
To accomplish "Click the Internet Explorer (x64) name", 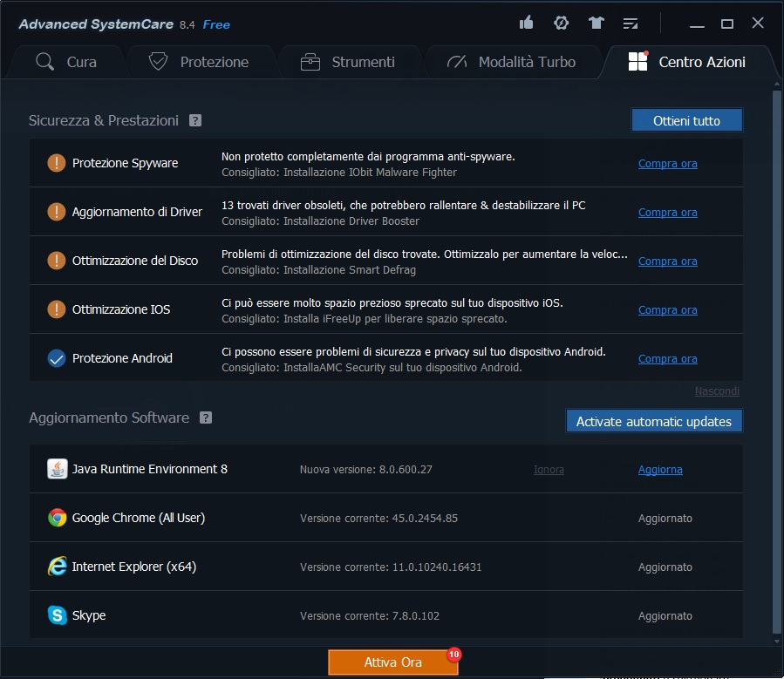I will [134, 567].
